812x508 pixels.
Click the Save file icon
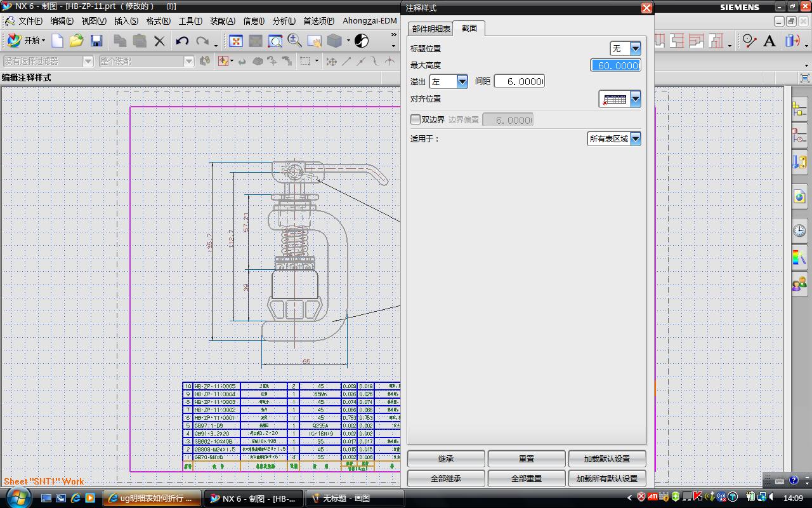point(96,41)
